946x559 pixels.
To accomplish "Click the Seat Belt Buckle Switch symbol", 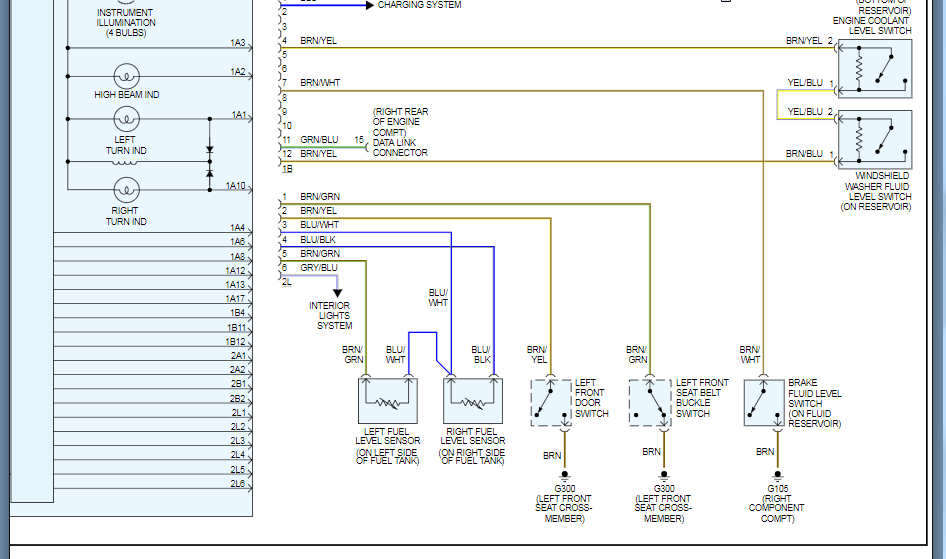I will pos(650,403).
